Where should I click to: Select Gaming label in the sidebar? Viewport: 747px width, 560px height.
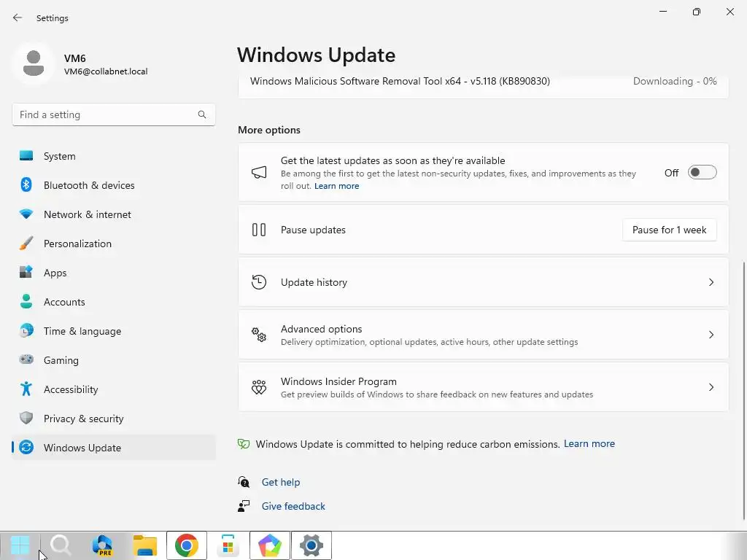point(61,360)
